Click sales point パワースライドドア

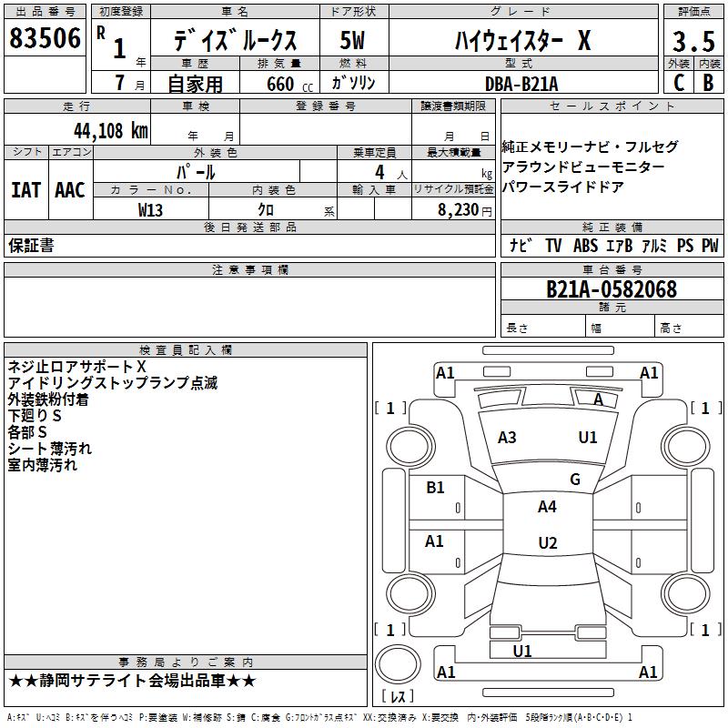[x=562, y=187]
